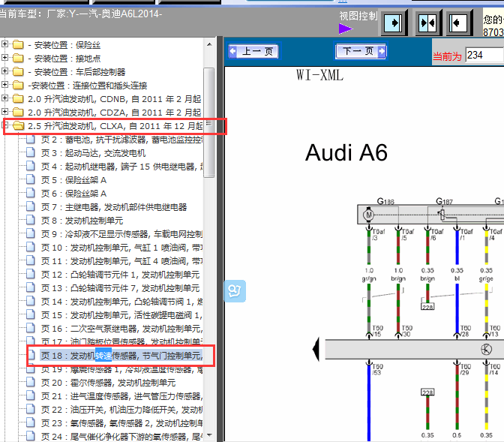Click the view control right-arrow panel icon

pyautogui.click(x=393, y=23)
